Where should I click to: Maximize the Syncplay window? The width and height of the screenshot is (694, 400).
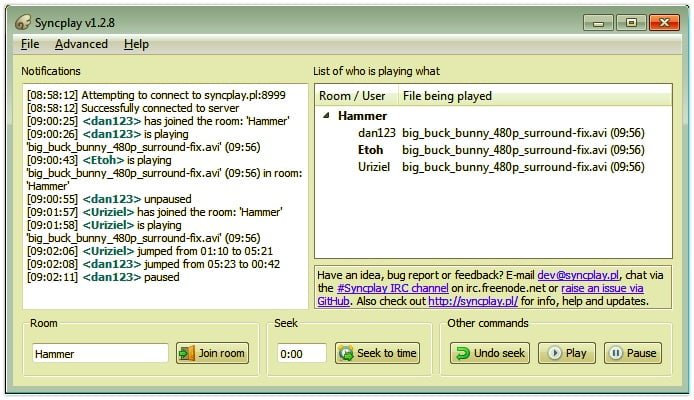(x=631, y=23)
